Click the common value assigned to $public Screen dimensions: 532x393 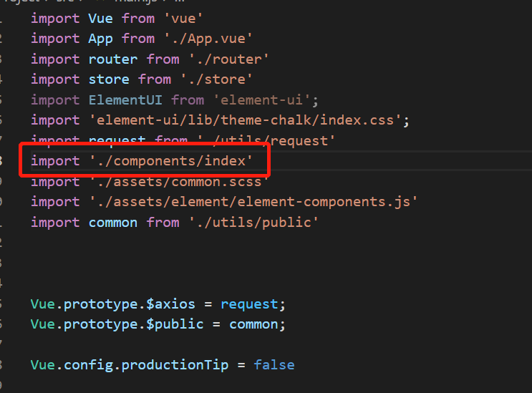253,324
